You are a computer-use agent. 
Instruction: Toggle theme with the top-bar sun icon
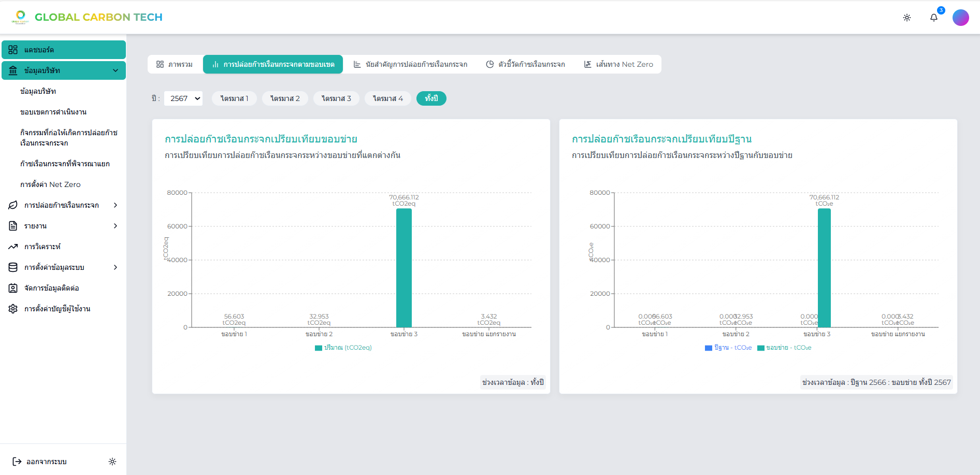906,18
